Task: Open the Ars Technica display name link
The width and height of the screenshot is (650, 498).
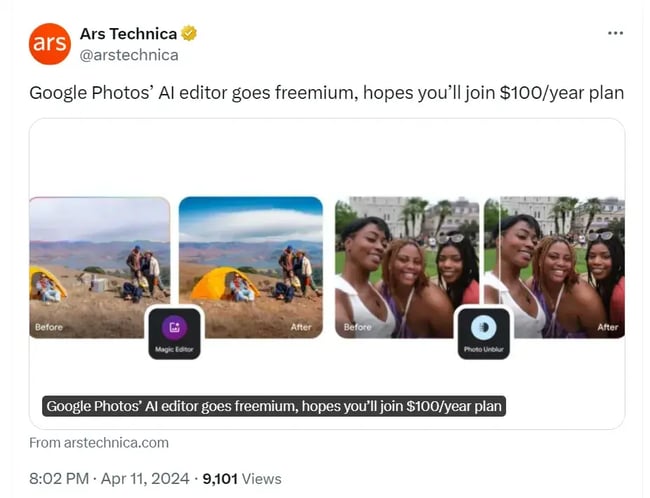Action: 128,34
